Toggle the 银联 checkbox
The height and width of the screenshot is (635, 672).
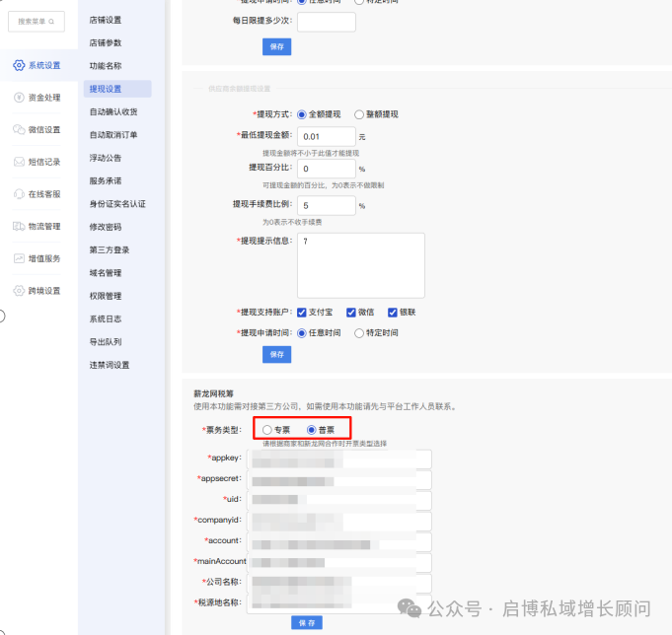(x=393, y=312)
